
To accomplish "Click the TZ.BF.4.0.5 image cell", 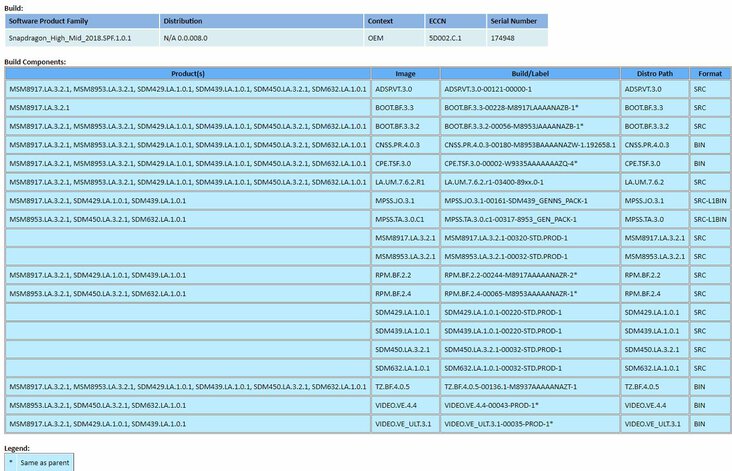I will pos(405,387).
